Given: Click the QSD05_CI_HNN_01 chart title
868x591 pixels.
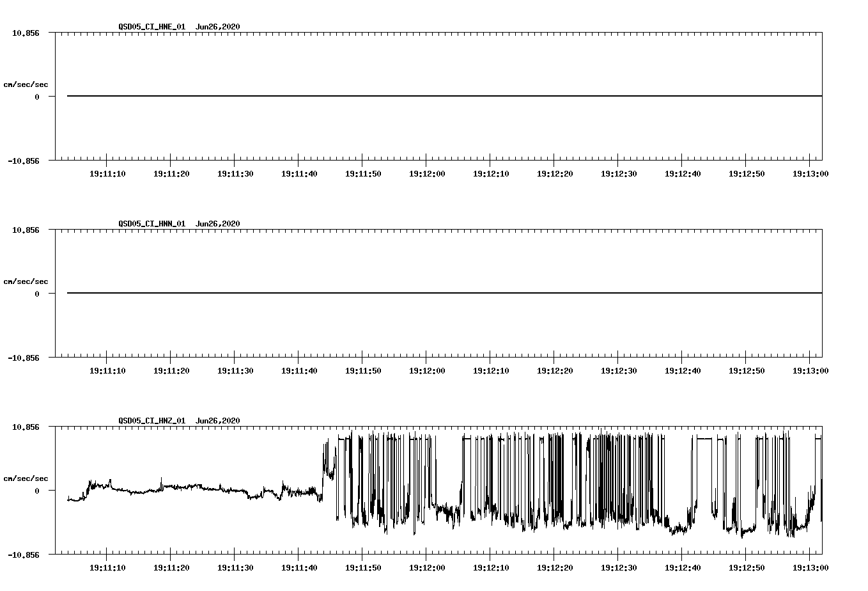Looking at the screenshot, I should (152, 224).
